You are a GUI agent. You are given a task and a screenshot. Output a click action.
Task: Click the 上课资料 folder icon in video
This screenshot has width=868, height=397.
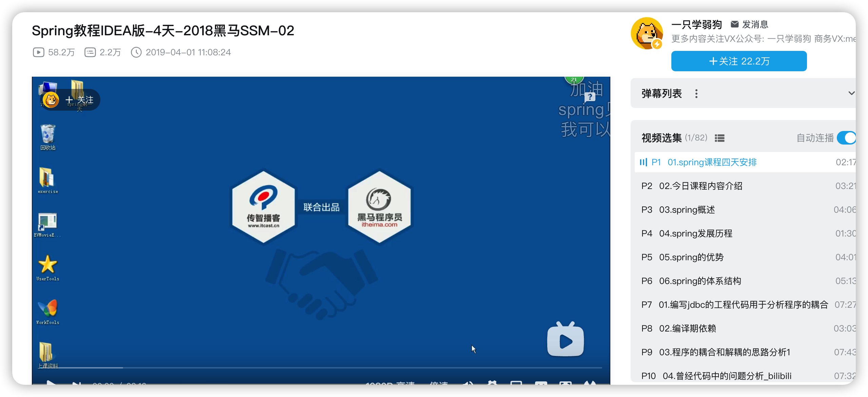(x=48, y=355)
